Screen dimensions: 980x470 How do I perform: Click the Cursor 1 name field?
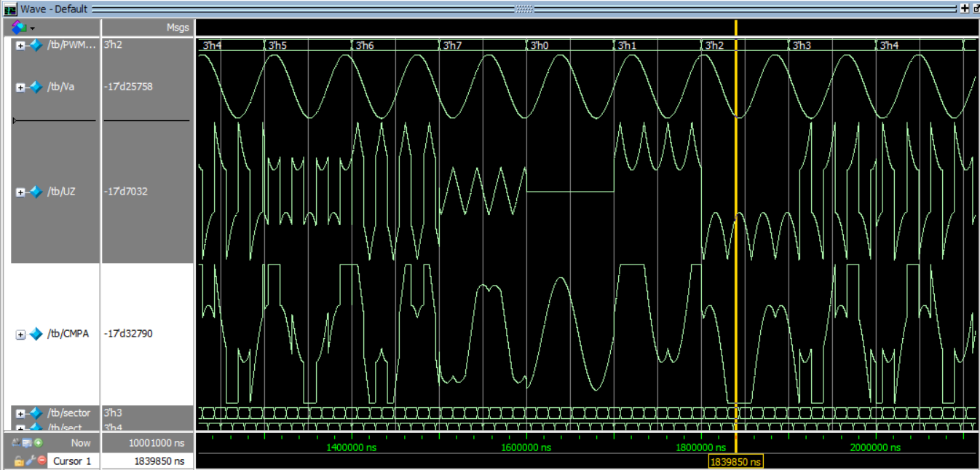pyautogui.click(x=73, y=461)
